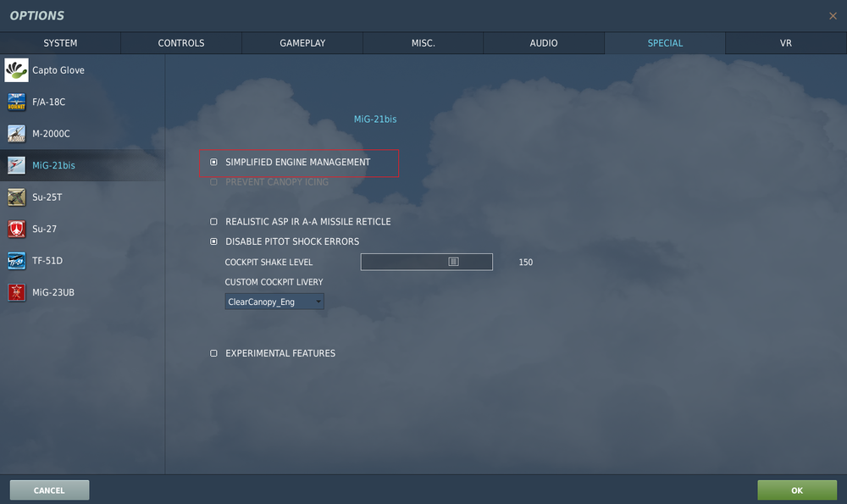847x504 pixels.
Task: Click the MiG-21bis label in the module list
Action: point(53,165)
